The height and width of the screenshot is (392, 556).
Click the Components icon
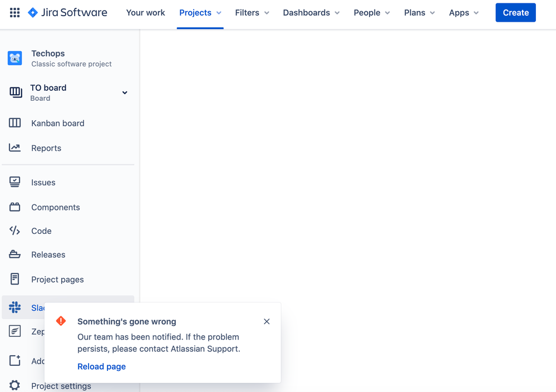tap(15, 207)
